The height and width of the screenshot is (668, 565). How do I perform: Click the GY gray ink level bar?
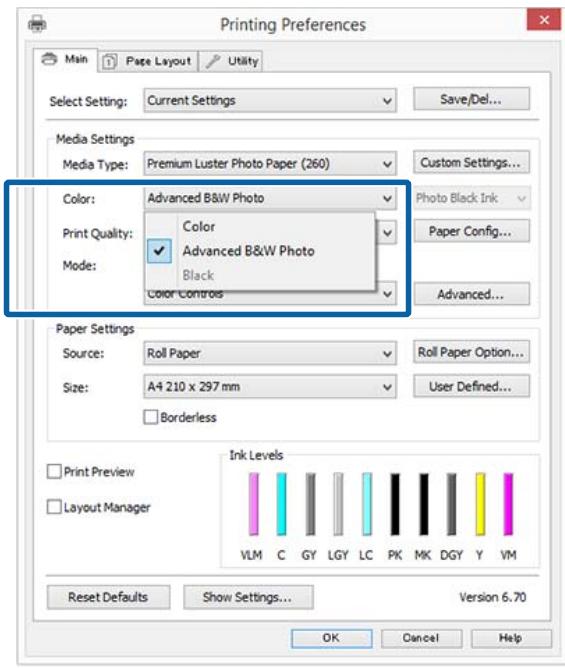pyautogui.click(x=310, y=504)
